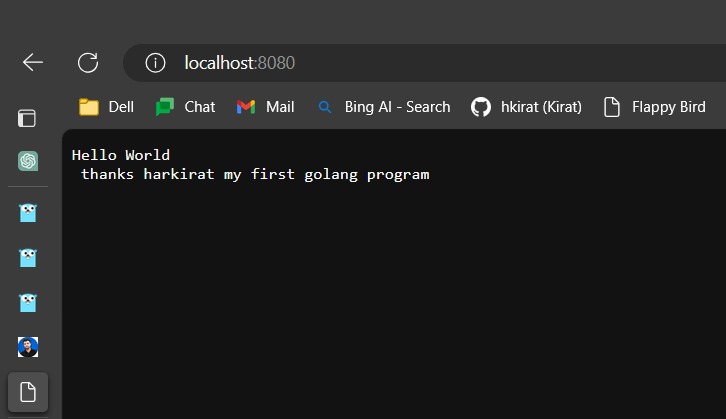Open tab actions menu icon in sidebar
Viewport: 726px width, 419px height.
tap(27, 118)
